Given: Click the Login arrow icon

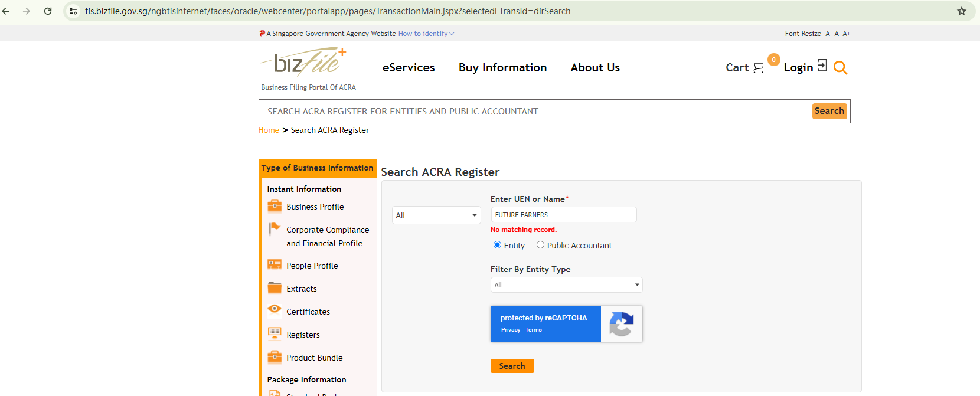Looking at the screenshot, I should [x=822, y=66].
